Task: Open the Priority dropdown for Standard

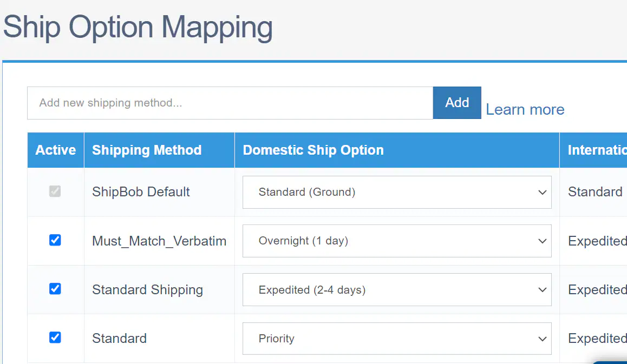Action: pos(397,338)
